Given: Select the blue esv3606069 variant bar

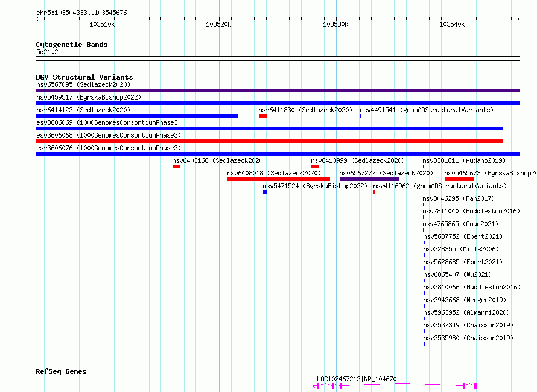Looking at the screenshot, I should [x=270, y=128].
